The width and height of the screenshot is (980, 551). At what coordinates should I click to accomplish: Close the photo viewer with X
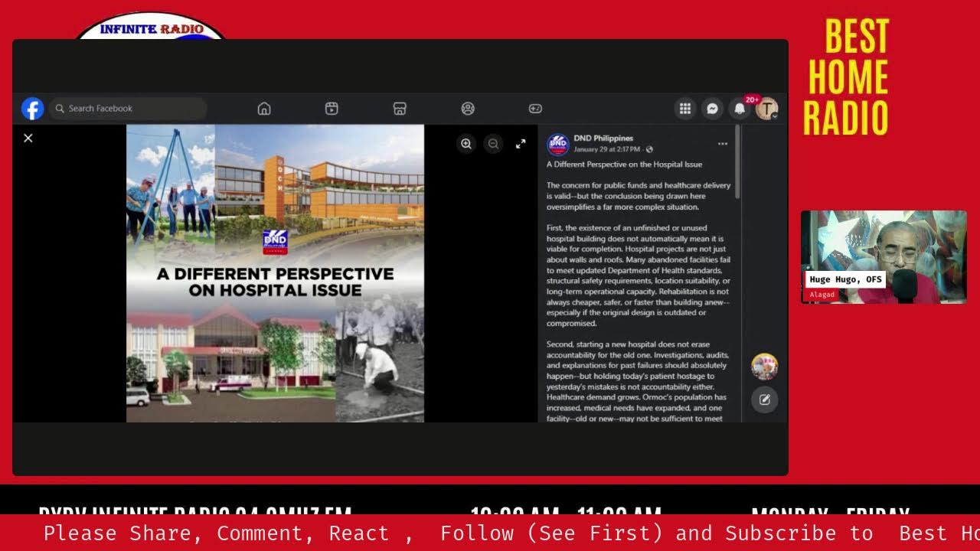pos(28,138)
